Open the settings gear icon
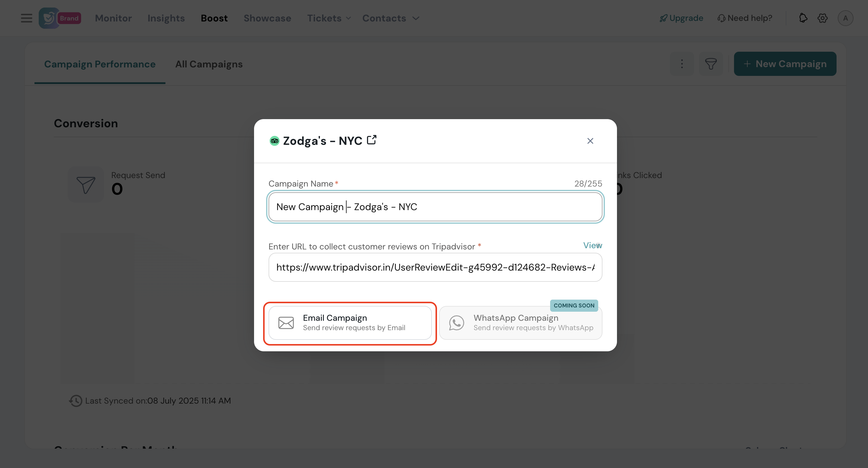The width and height of the screenshot is (868, 468). (822, 18)
